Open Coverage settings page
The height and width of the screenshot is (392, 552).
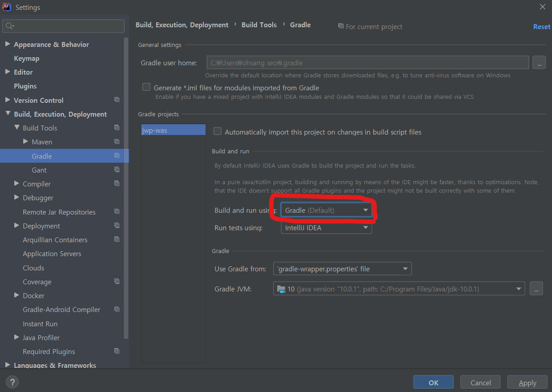click(x=37, y=282)
